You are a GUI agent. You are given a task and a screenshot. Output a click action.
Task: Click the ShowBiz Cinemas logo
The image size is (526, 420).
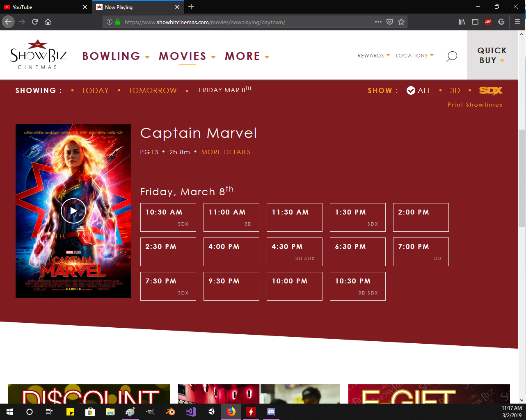(x=39, y=55)
